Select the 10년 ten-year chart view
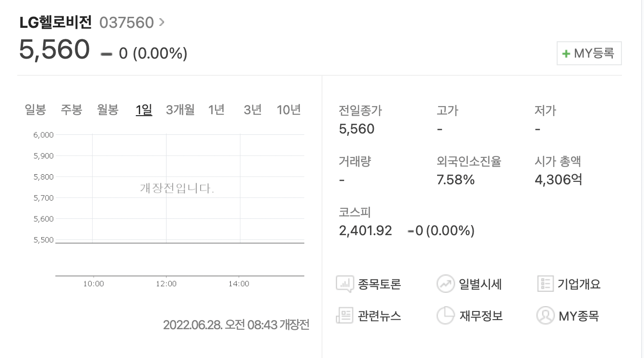Screen dimensions: 644x358 (288, 109)
